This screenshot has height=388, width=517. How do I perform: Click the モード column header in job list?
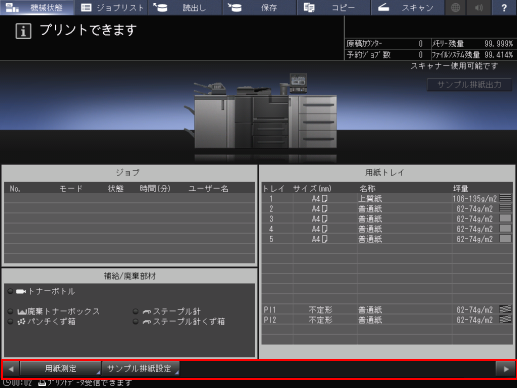[71, 189]
